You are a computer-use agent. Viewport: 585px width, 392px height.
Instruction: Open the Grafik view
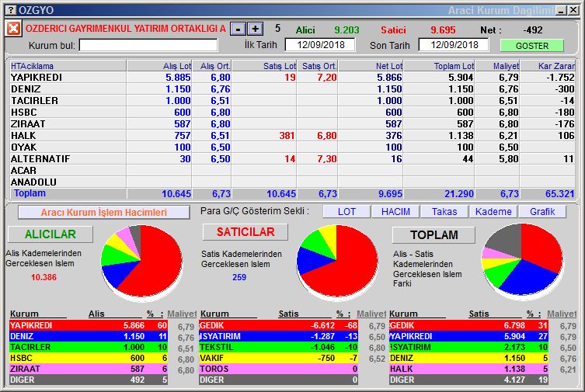[542, 212]
